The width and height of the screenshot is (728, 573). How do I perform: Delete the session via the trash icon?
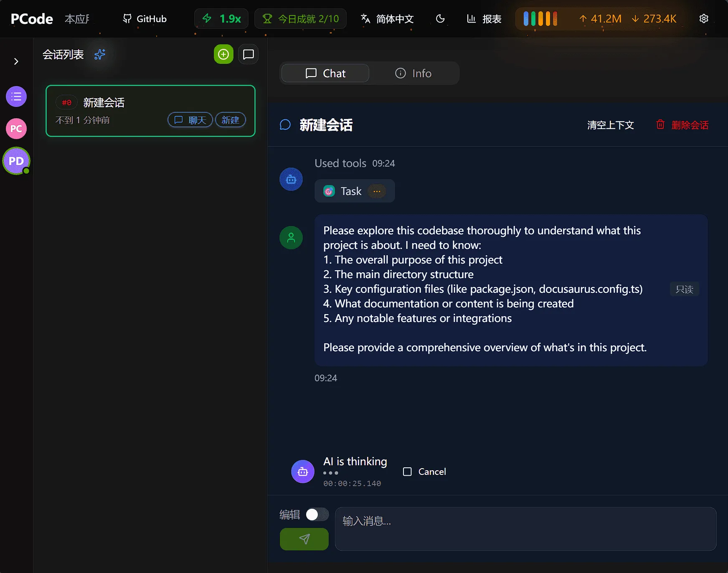click(660, 124)
